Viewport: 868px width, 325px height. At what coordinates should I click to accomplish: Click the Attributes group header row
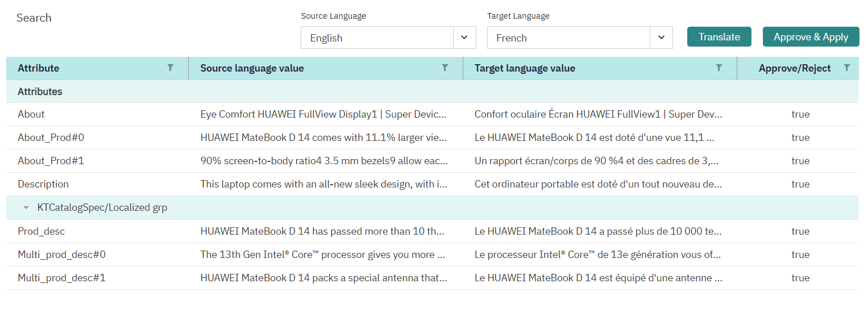click(x=433, y=91)
